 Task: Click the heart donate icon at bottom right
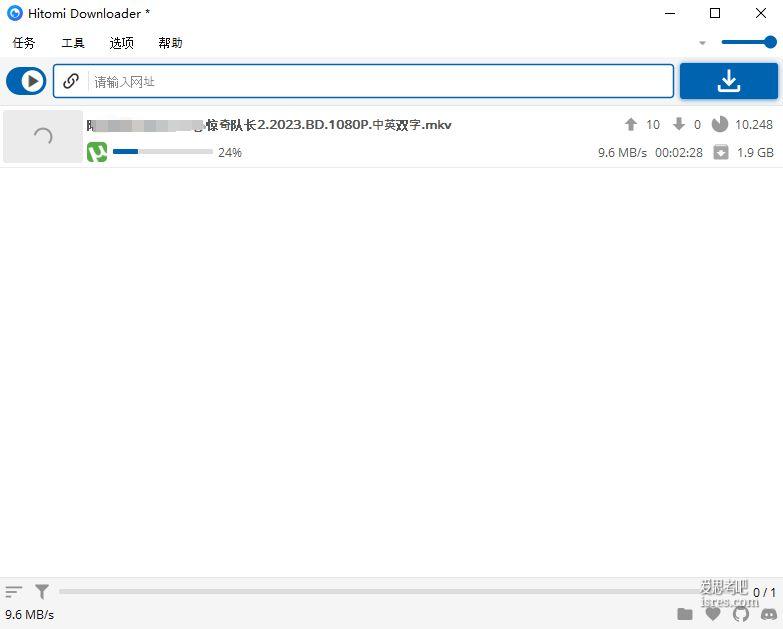point(713,614)
